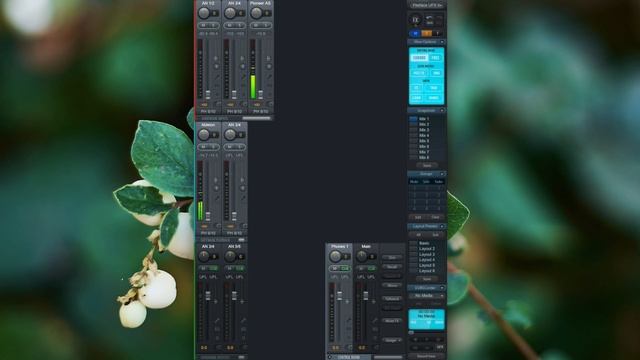Click the top row horizontal scrollbar

256,118
